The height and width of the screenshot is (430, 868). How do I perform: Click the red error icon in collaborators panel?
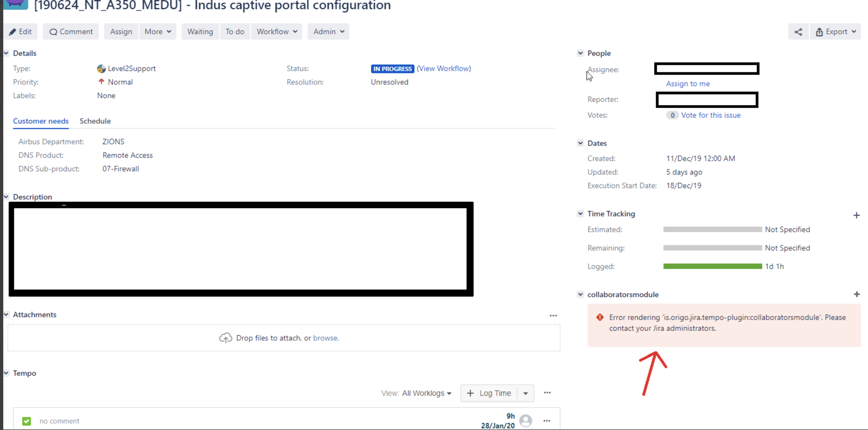(600, 317)
